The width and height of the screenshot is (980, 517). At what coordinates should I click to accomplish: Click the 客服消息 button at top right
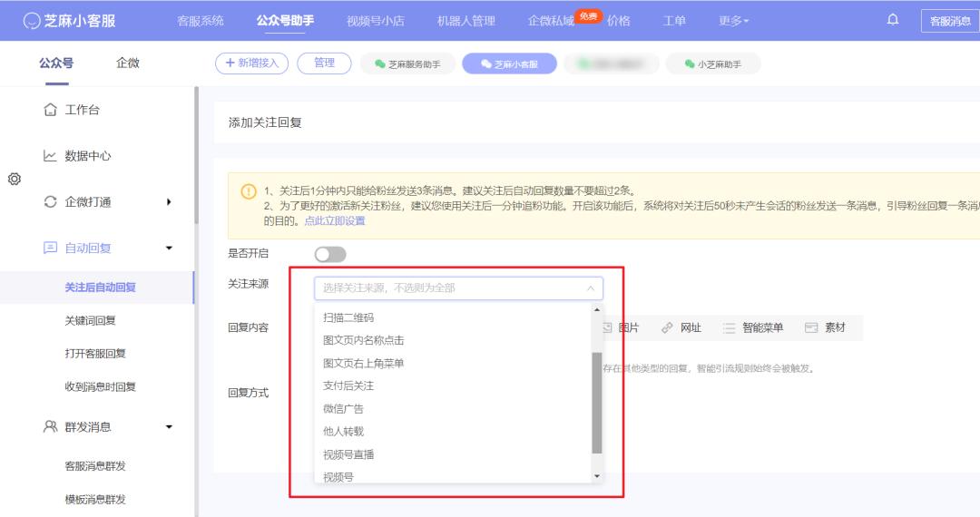point(950,21)
